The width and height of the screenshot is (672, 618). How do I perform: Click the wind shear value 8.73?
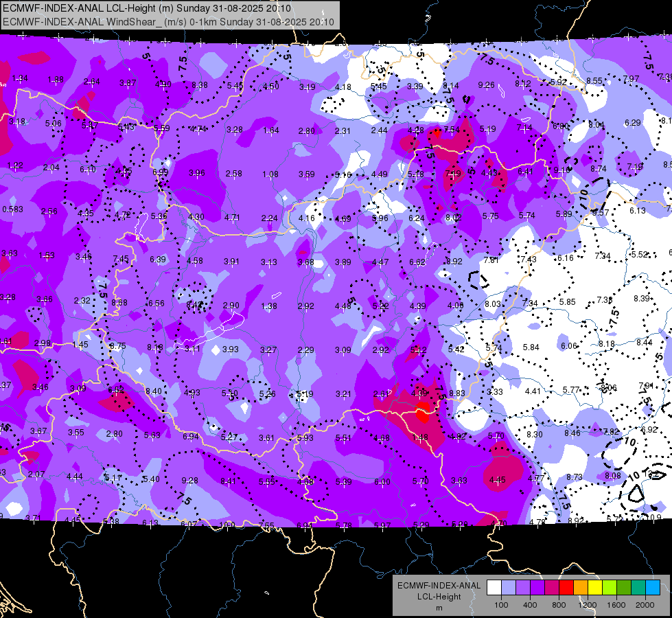pyautogui.click(x=575, y=477)
